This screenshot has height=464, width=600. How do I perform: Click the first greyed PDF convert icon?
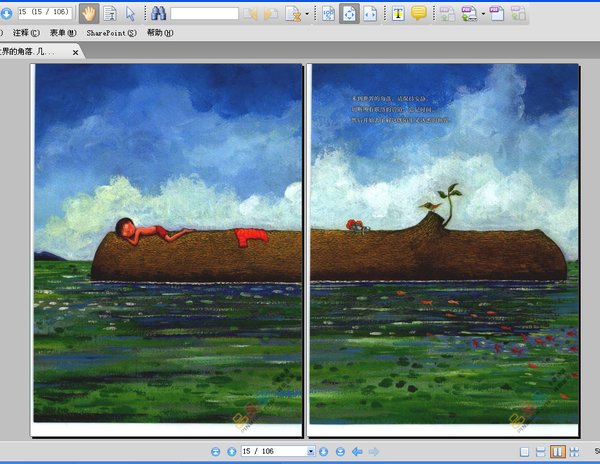click(447, 14)
